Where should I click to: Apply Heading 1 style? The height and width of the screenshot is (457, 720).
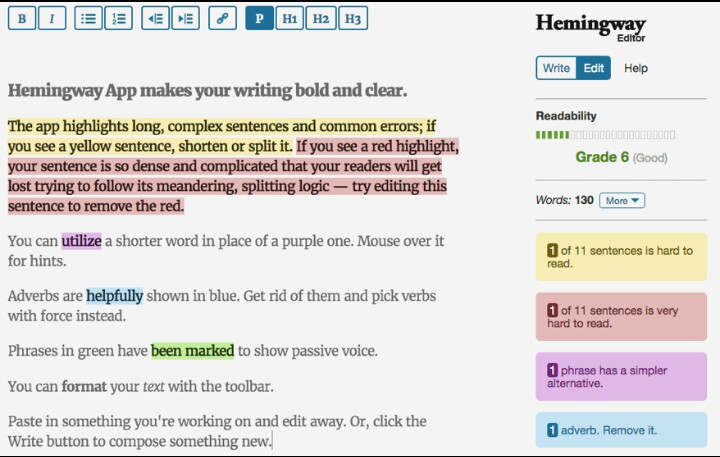289,18
